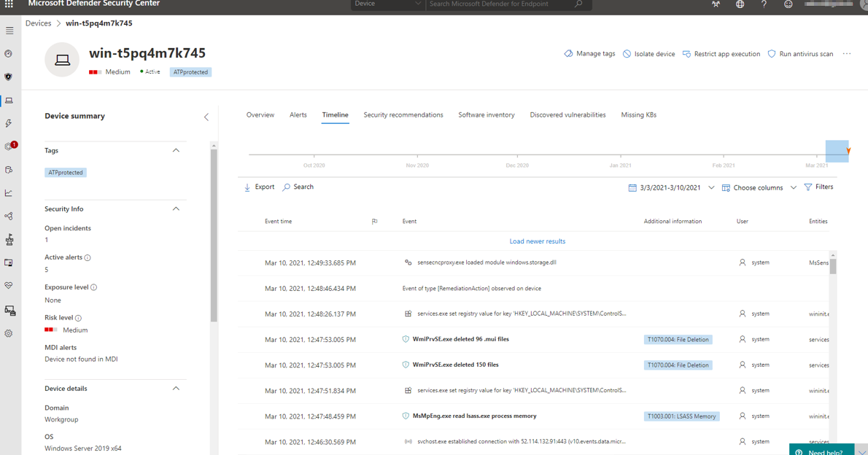Collapse the Device details section
This screenshot has width=868, height=455.
tap(176, 389)
